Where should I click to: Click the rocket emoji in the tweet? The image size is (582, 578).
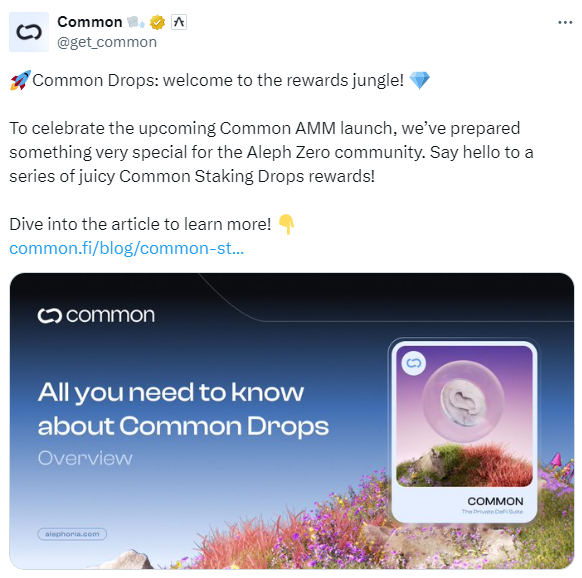20,80
